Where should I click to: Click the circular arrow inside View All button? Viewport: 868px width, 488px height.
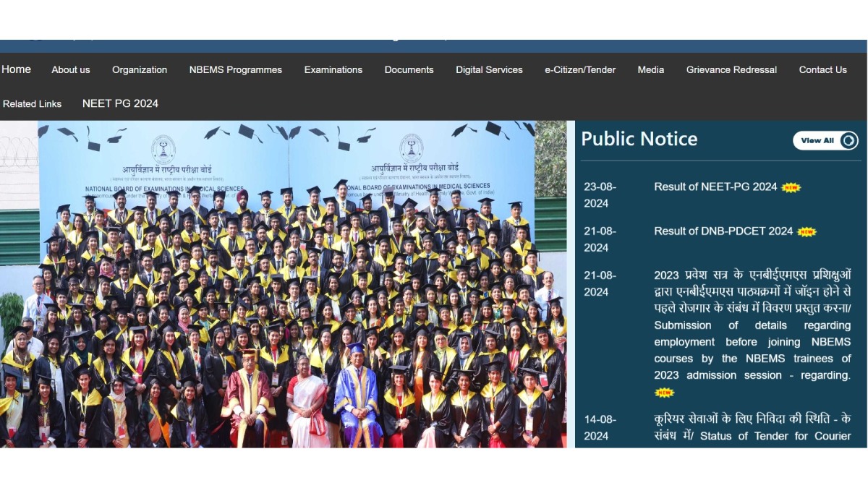847,140
